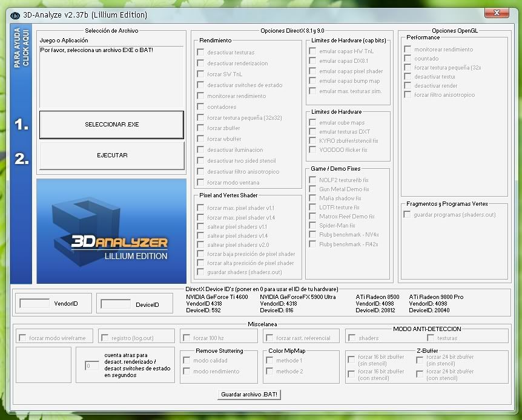
Task: Toggle forzar rast. referencial
Action: [x=269, y=338]
